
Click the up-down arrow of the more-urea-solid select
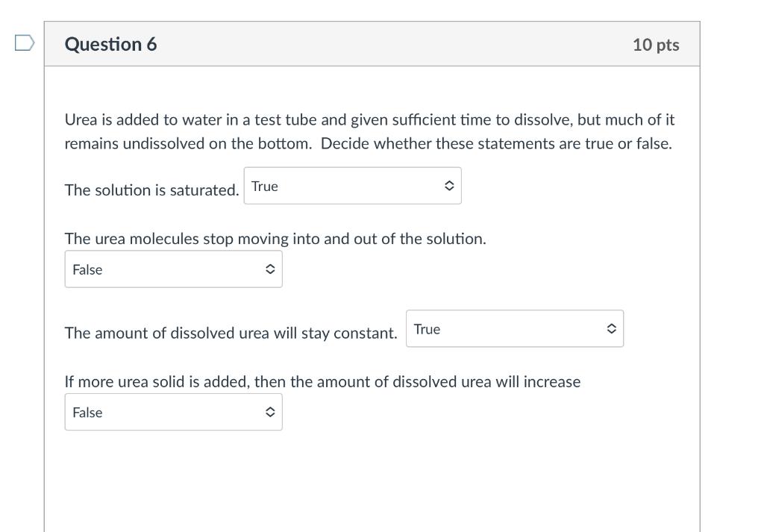pyautogui.click(x=270, y=412)
